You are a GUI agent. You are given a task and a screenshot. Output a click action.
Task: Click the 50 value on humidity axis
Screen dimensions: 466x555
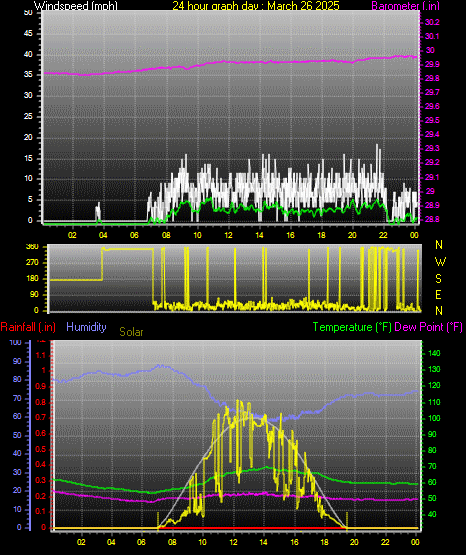17,435
